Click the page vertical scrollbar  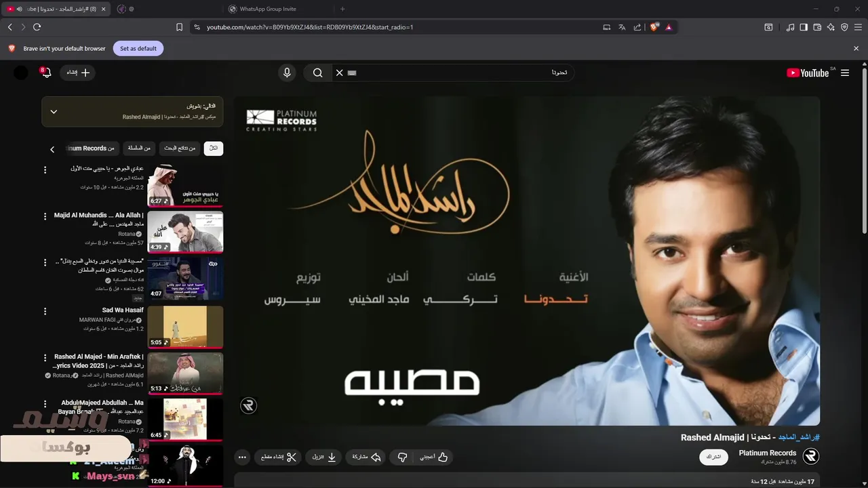pyautogui.click(x=863, y=149)
